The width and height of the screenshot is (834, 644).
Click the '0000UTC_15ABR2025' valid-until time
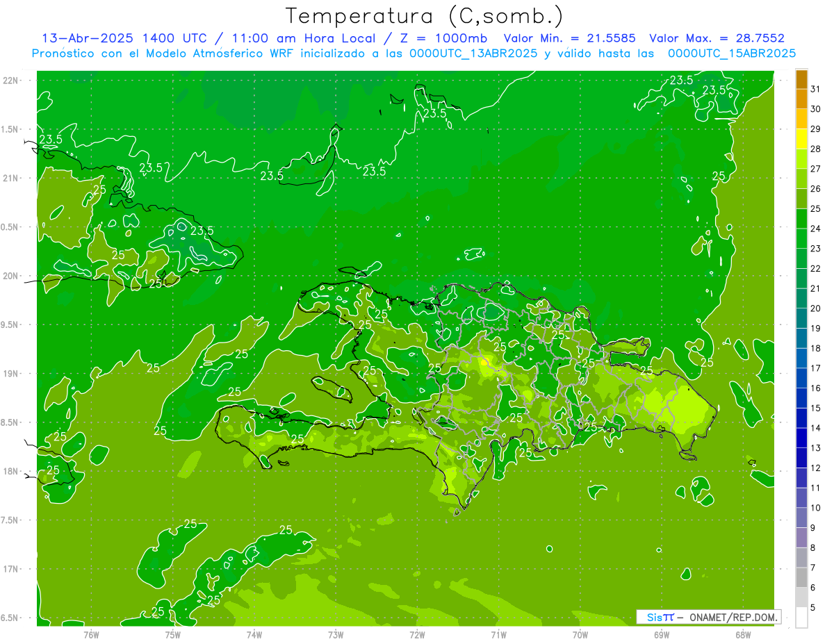[732, 53]
